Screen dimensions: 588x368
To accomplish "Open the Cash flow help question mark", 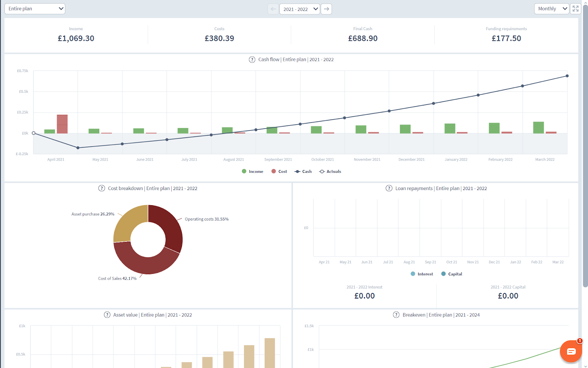I will [x=252, y=60].
